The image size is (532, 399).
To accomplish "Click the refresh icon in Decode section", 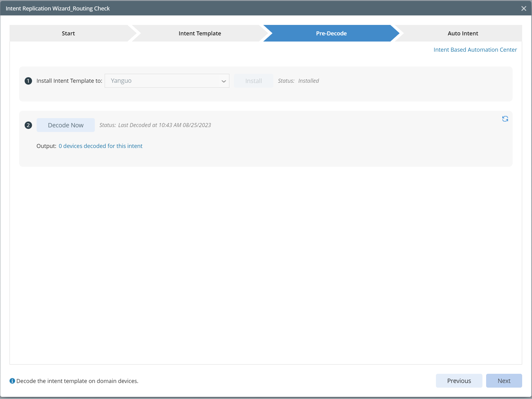I will point(505,119).
